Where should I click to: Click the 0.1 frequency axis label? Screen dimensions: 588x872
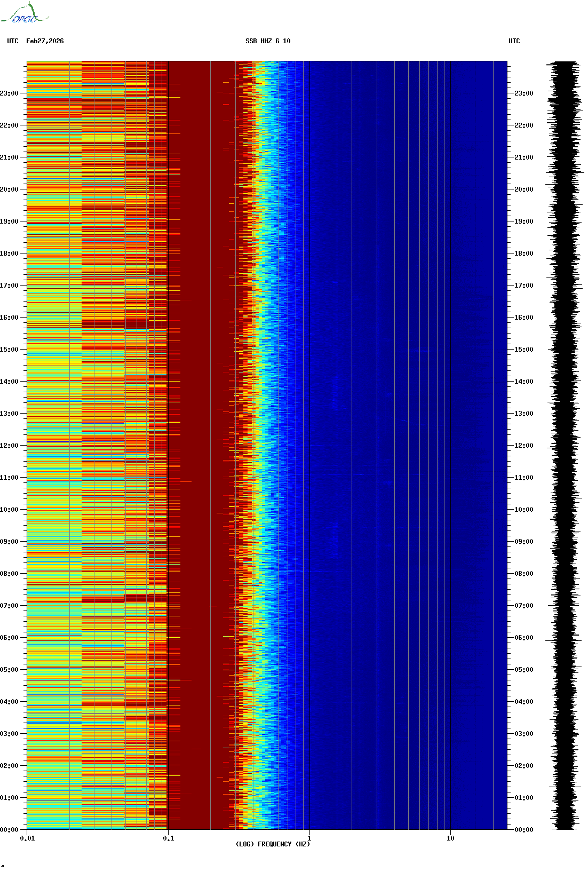click(x=168, y=838)
